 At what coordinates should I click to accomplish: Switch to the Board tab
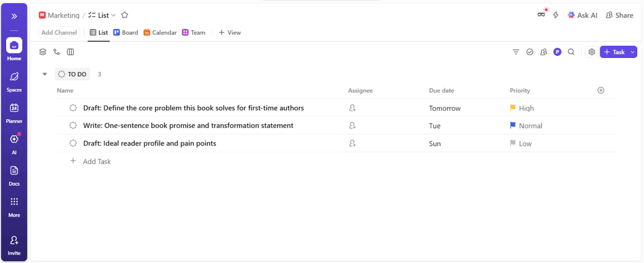pos(126,33)
